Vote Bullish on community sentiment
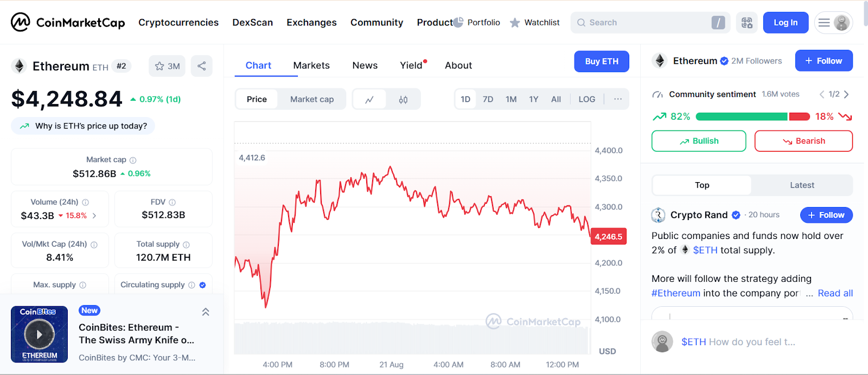Screen dimensions: 868x375 tap(699, 141)
